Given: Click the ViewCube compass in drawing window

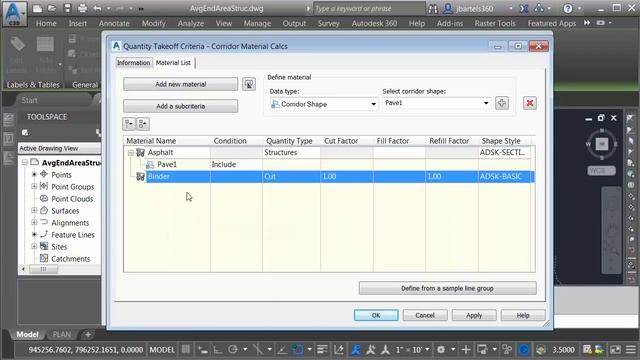Looking at the screenshot, I should pyautogui.click(x=602, y=144).
